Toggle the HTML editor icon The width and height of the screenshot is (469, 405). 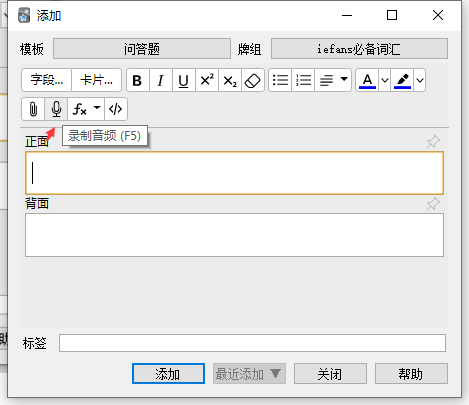pyautogui.click(x=116, y=109)
